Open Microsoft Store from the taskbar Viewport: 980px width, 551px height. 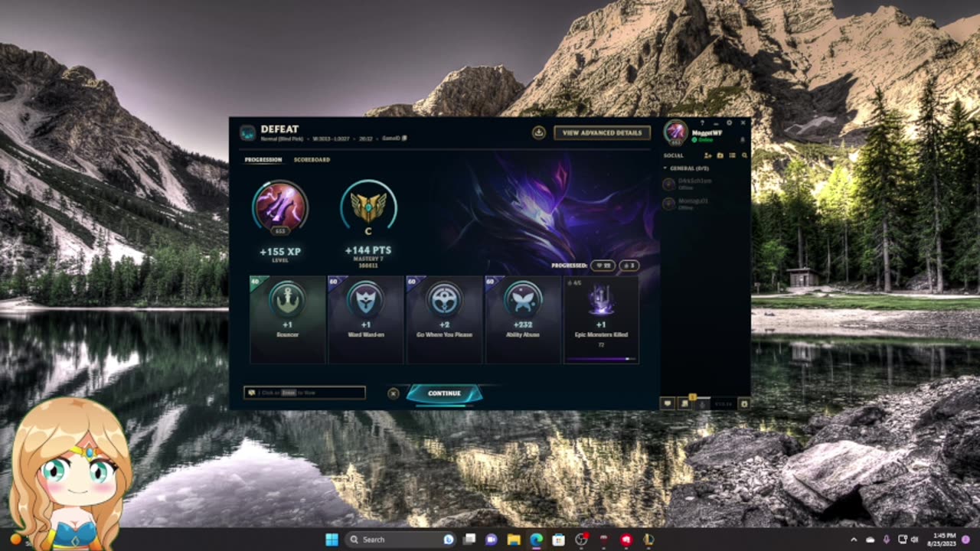[x=559, y=540]
